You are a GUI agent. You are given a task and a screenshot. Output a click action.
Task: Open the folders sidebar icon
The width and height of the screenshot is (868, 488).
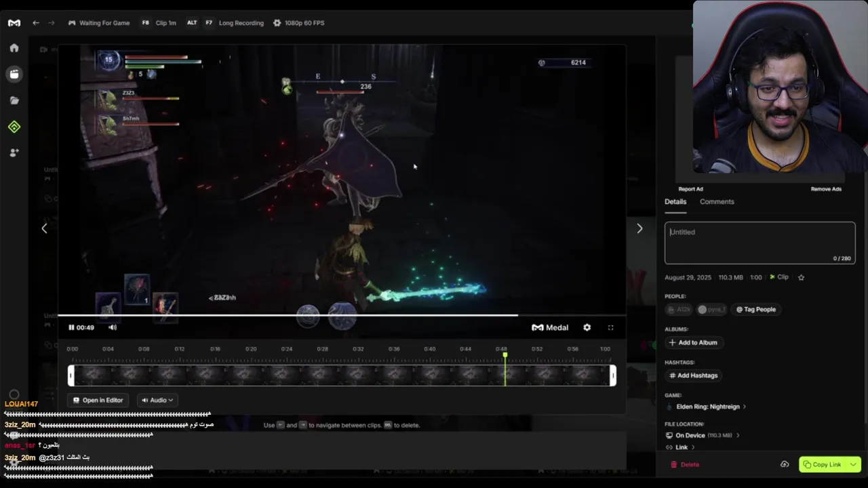click(14, 100)
